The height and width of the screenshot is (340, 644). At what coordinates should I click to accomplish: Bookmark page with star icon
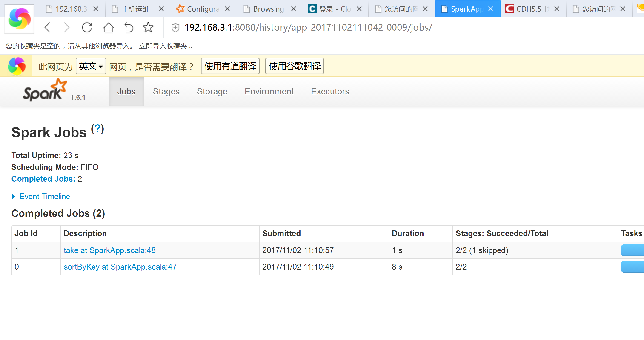[x=148, y=27]
